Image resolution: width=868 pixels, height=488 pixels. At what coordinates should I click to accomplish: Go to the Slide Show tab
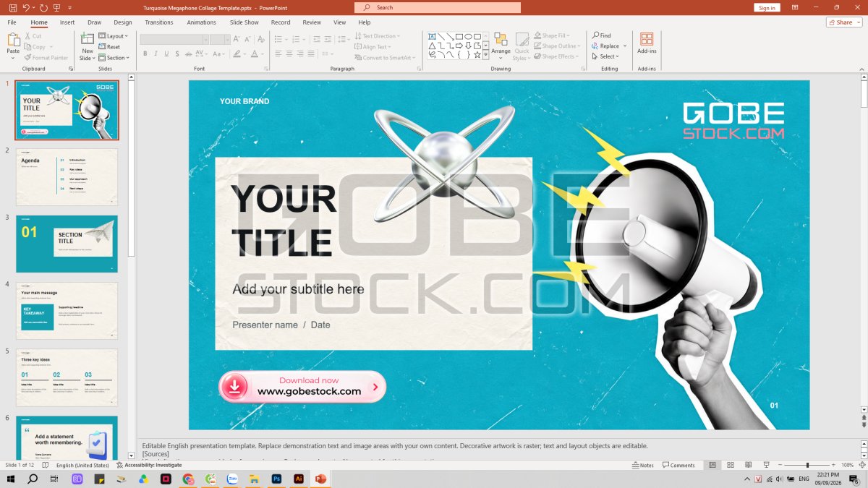[244, 22]
